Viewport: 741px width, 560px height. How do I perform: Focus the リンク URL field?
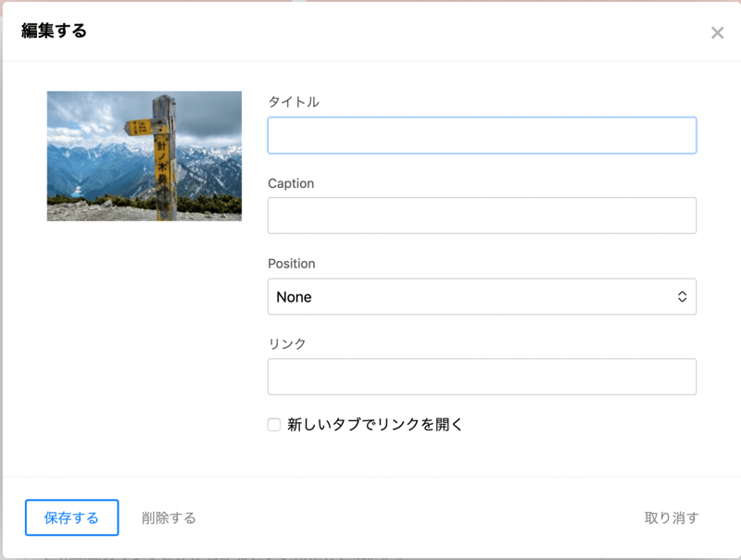coord(482,377)
